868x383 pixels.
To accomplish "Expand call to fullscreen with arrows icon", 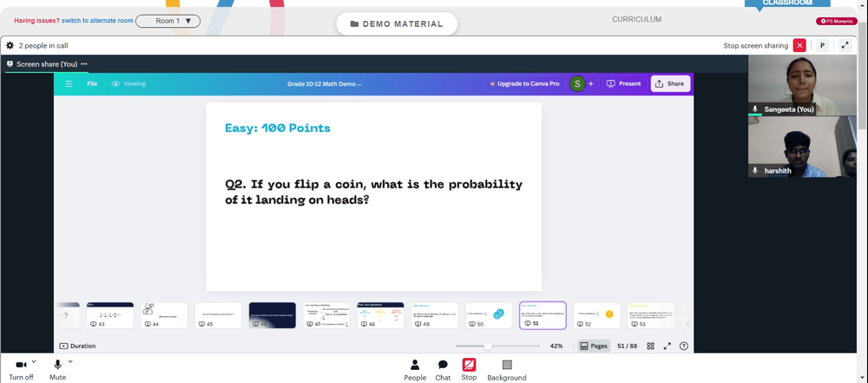I will click(x=845, y=45).
